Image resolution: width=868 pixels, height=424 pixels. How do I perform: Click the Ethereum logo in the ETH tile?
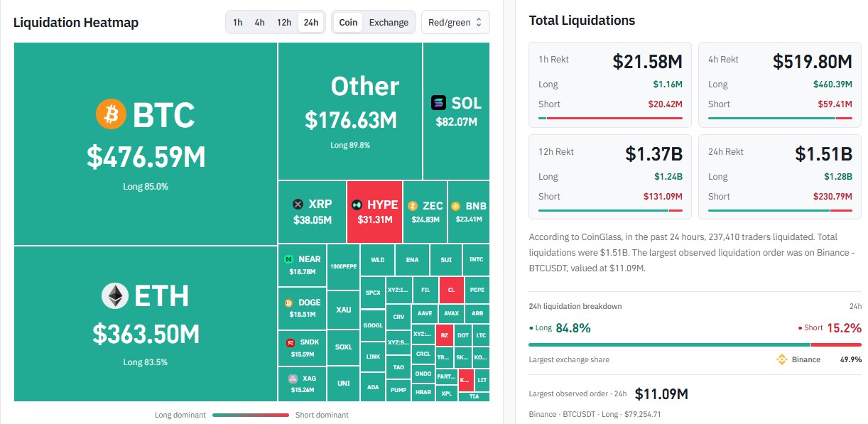114,296
